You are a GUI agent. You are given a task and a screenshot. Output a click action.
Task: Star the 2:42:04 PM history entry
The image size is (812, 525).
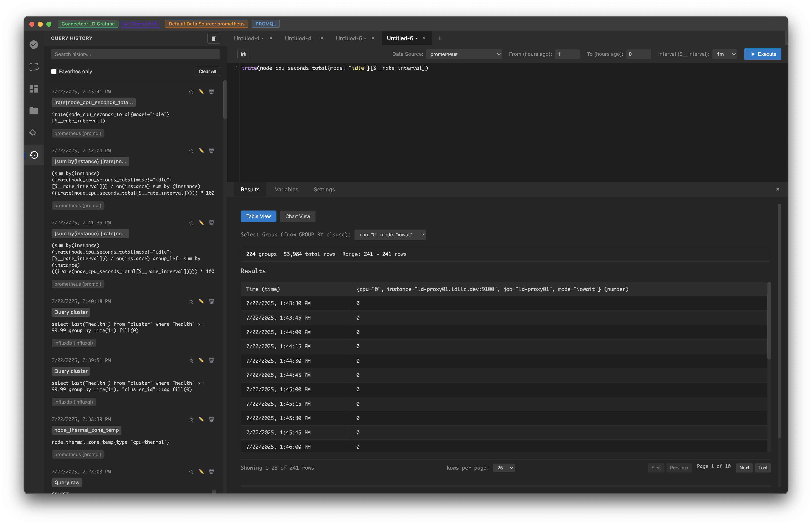click(191, 150)
